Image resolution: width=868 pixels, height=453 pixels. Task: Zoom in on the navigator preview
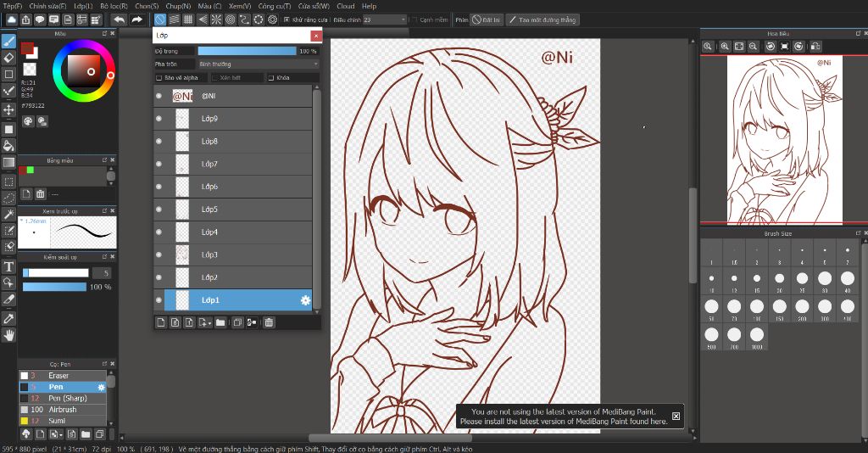pyautogui.click(x=725, y=46)
